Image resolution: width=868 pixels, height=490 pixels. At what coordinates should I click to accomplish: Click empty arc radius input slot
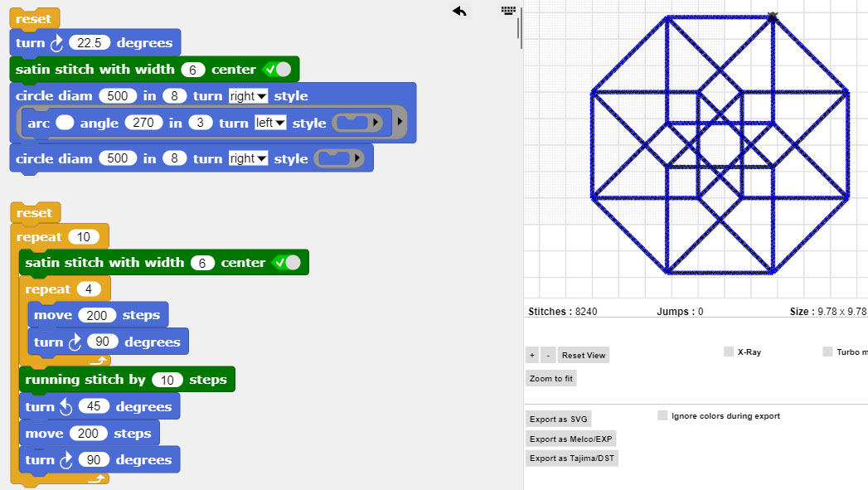(64, 123)
